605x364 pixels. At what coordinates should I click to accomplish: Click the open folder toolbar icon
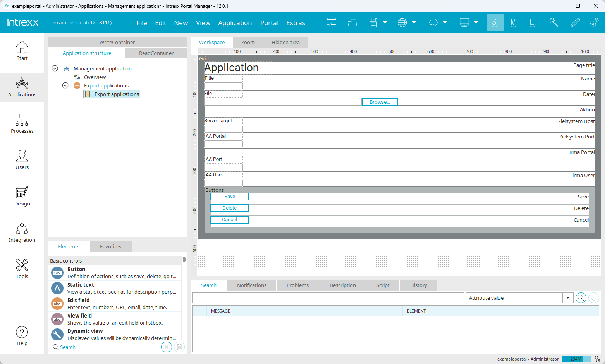(x=352, y=22)
